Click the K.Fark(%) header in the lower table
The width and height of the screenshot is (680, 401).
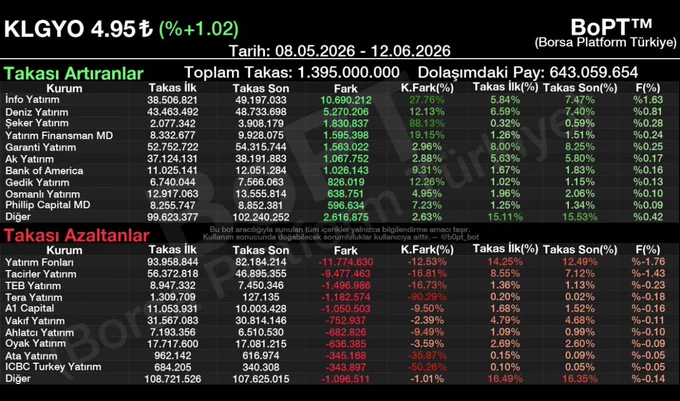click(427, 250)
